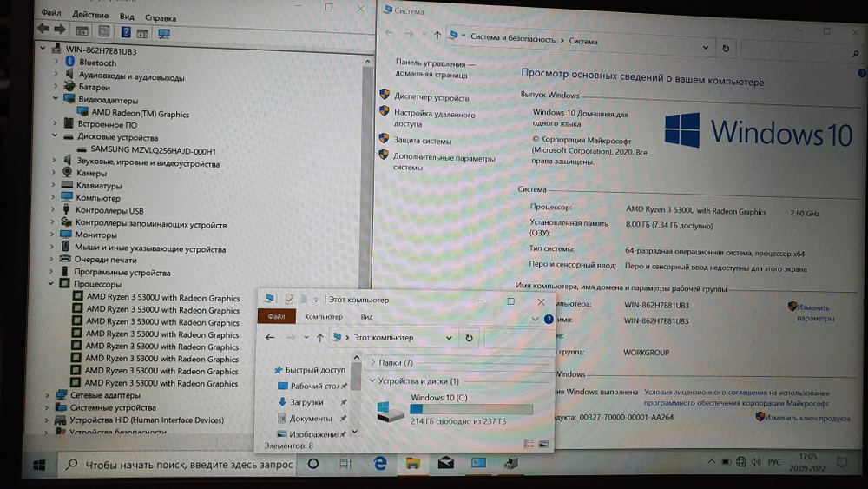Click the Windows Start button
This screenshot has width=868, height=489.
coord(39,466)
